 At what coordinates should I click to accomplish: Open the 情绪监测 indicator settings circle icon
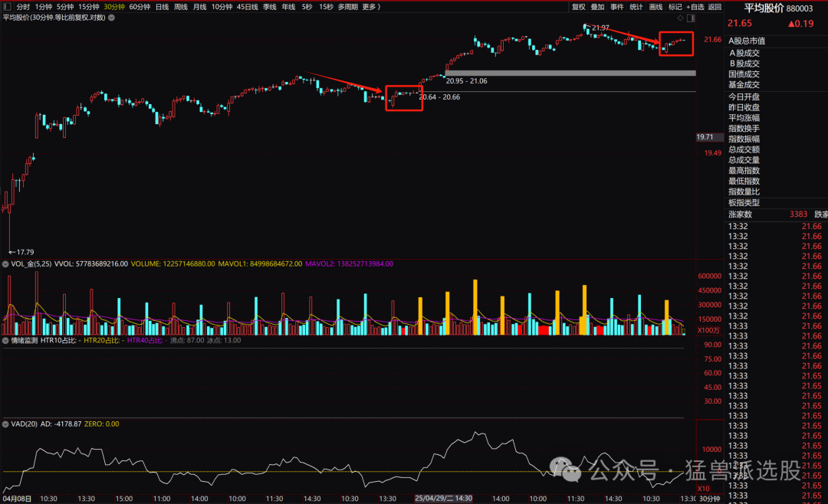pos(5,340)
